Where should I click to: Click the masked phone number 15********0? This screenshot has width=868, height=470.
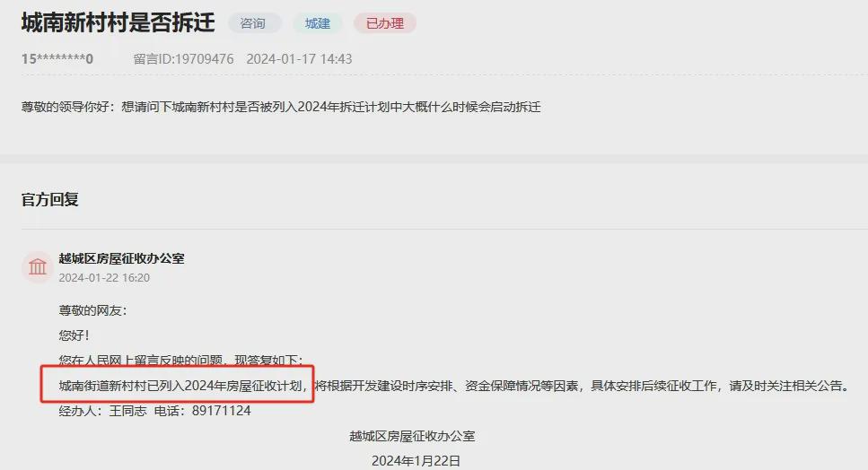pos(57,58)
